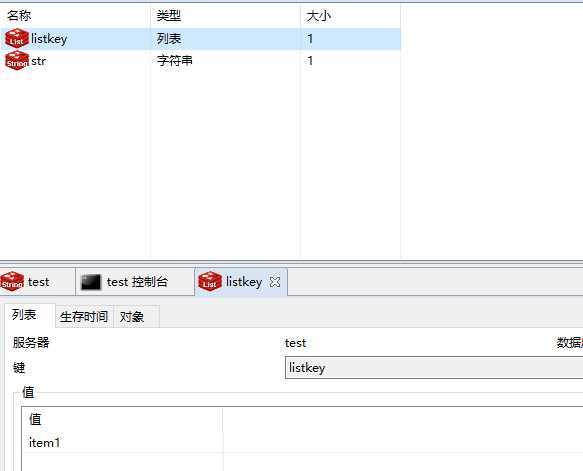
Task: Click the 服务器 label
Action: tap(31, 342)
